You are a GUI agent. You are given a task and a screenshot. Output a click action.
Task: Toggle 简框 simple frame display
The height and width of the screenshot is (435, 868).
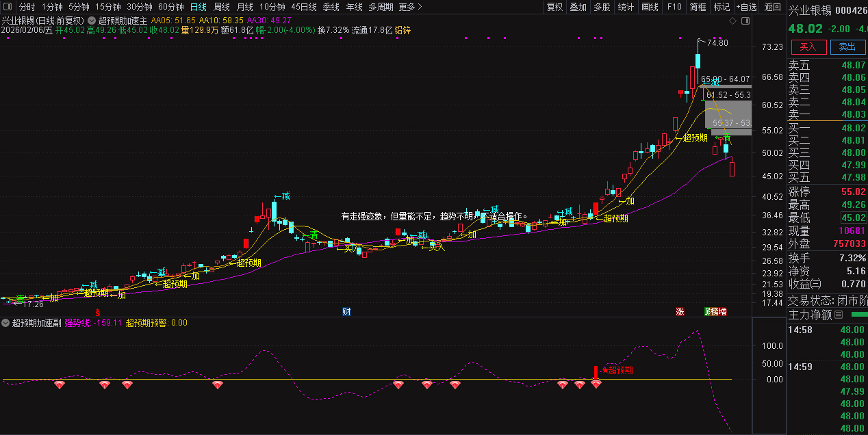(699, 7)
